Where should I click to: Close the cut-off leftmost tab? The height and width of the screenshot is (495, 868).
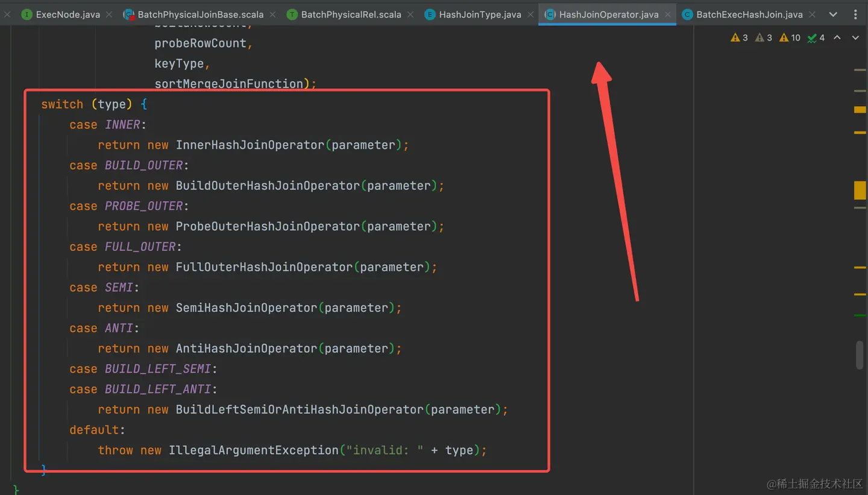(7, 14)
